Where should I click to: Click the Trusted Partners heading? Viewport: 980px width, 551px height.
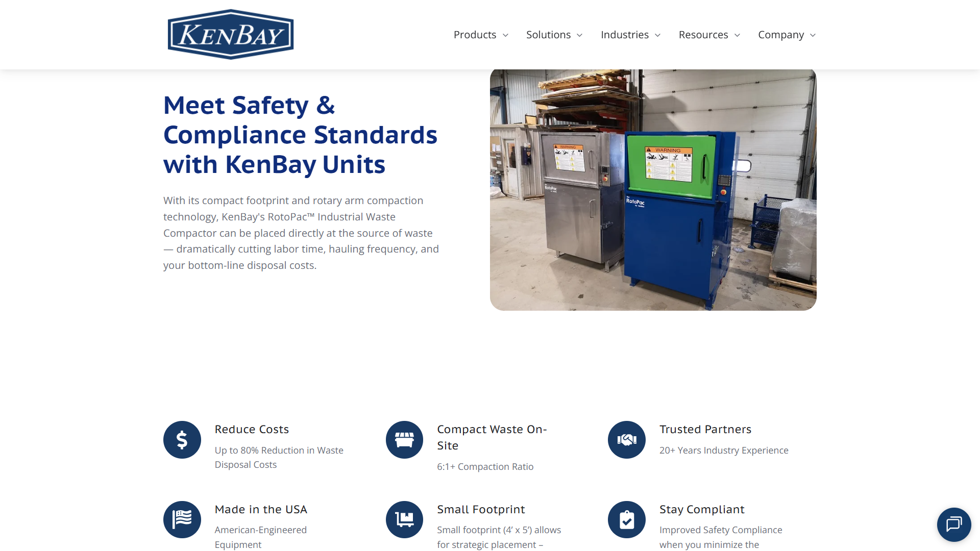[x=705, y=430]
